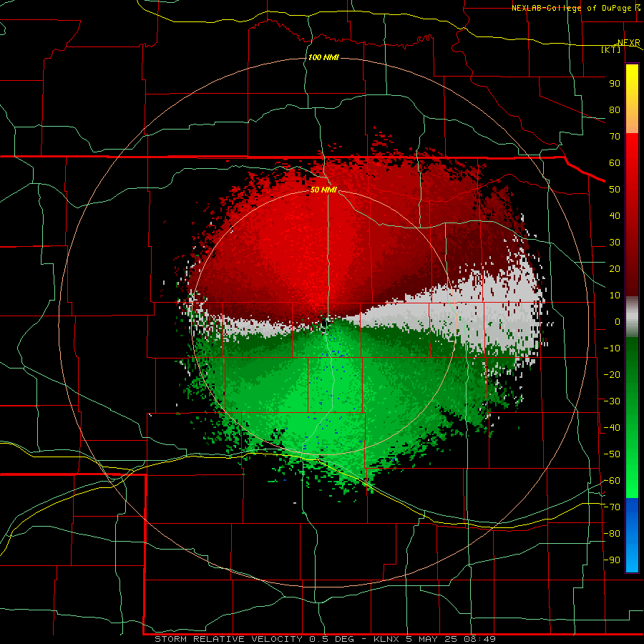Click the gray zero-velocity color bar segment
Screen dimensions: 644x644
coord(632,317)
